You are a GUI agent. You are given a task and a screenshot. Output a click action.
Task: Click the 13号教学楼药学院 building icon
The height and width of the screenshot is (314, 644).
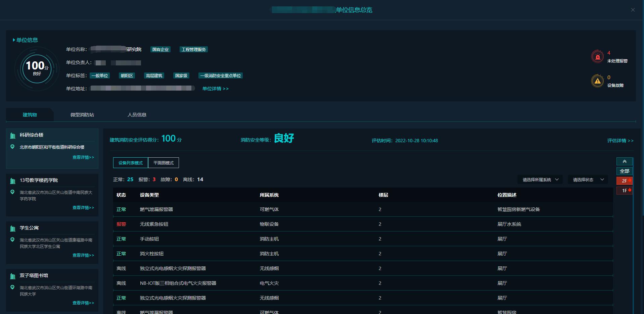pos(13,181)
